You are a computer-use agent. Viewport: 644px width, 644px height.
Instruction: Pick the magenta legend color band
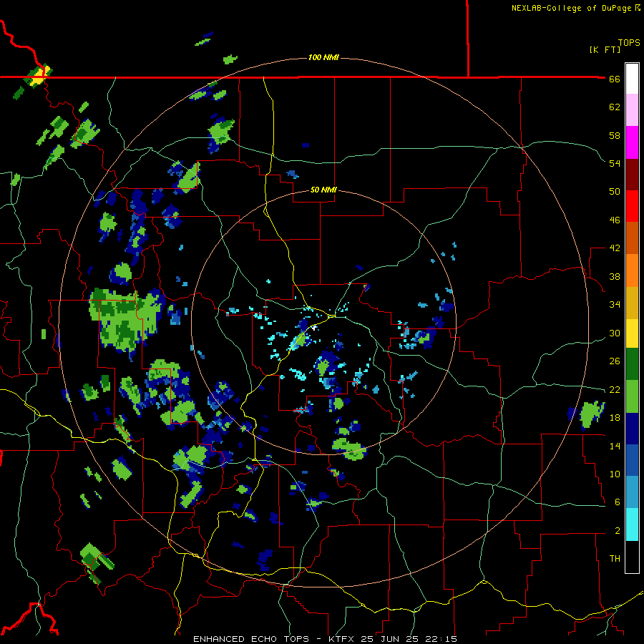(632, 142)
